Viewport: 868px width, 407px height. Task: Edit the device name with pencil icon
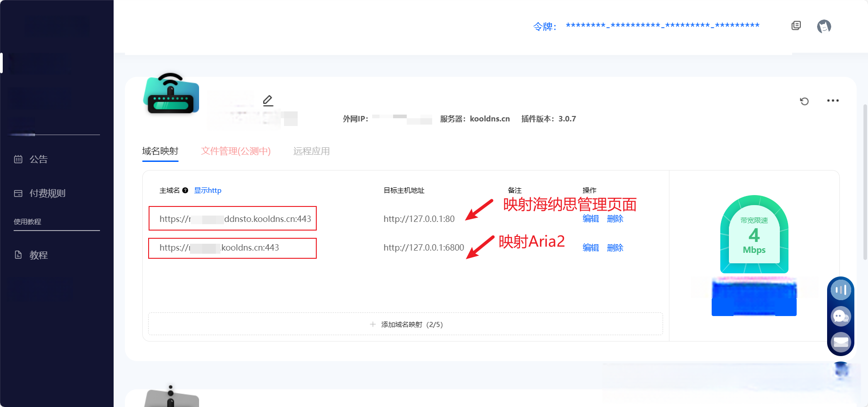(268, 100)
